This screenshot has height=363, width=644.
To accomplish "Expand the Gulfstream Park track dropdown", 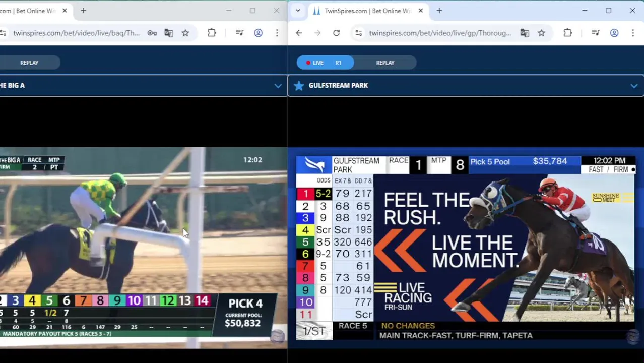I will (x=634, y=86).
